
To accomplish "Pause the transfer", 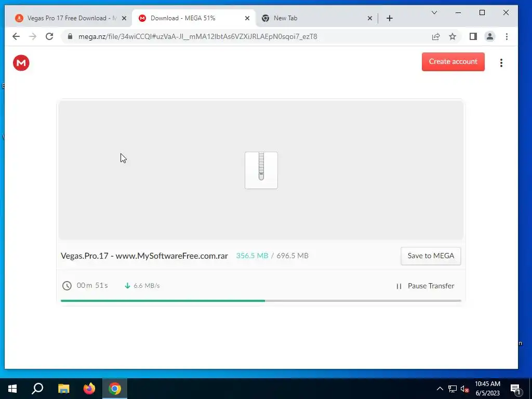I will (x=425, y=286).
